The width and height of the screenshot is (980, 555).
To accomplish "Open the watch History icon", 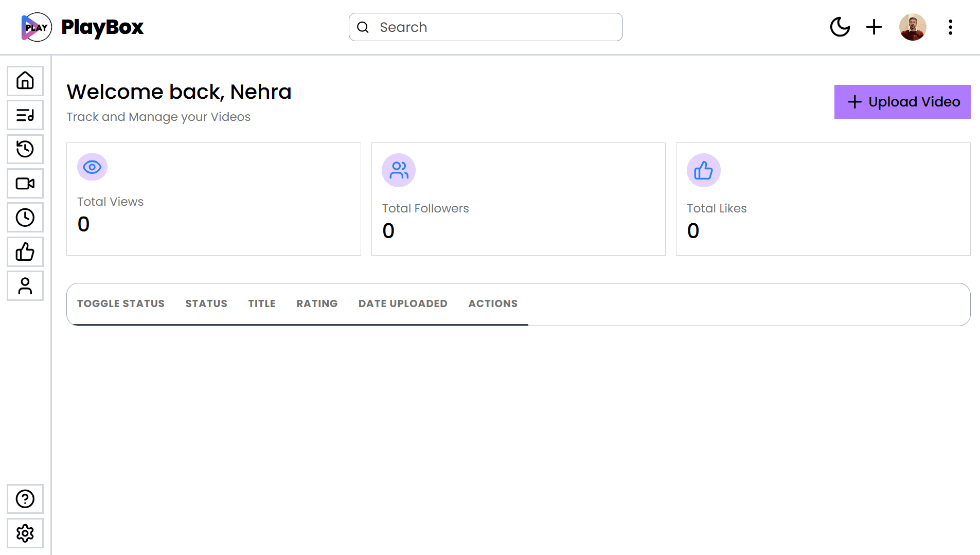I will click(25, 149).
